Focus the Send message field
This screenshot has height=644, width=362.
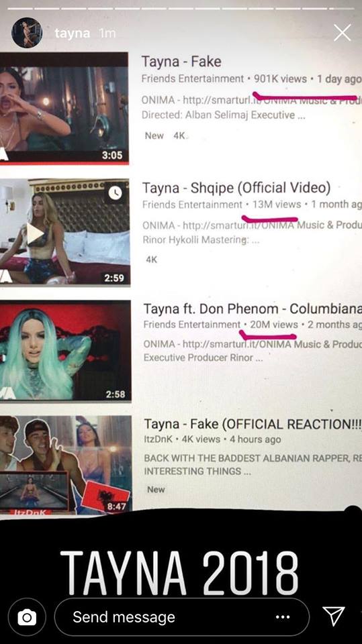click(182, 617)
